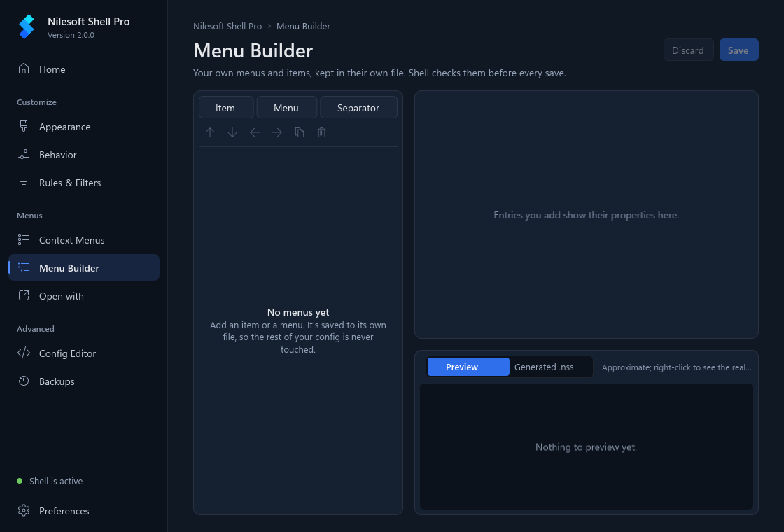Click the Customize section label
The width and height of the screenshot is (784, 532).
click(x=36, y=102)
